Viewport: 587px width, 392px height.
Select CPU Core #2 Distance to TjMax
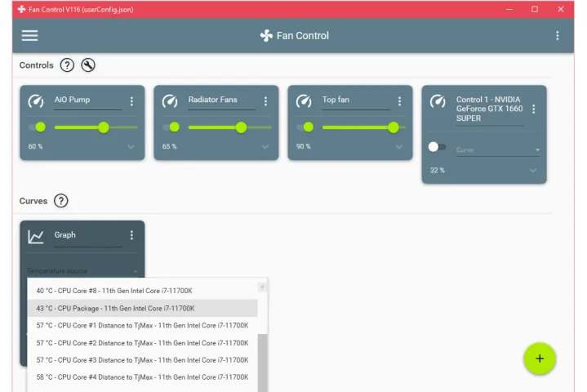coord(142,343)
